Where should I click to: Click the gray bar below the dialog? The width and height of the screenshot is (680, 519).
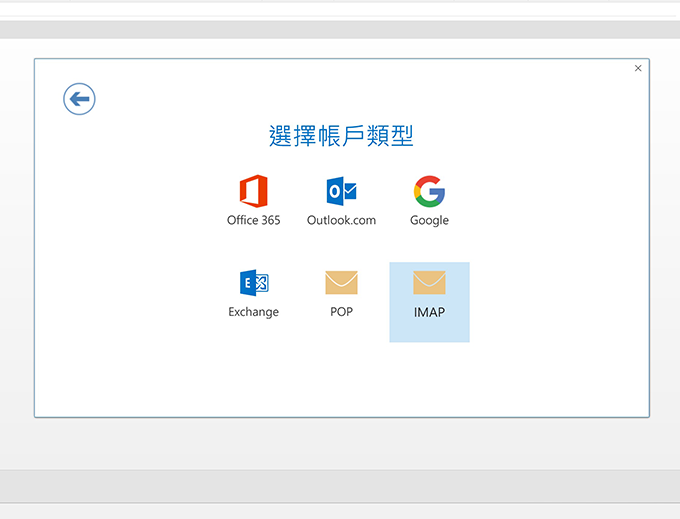point(340,485)
